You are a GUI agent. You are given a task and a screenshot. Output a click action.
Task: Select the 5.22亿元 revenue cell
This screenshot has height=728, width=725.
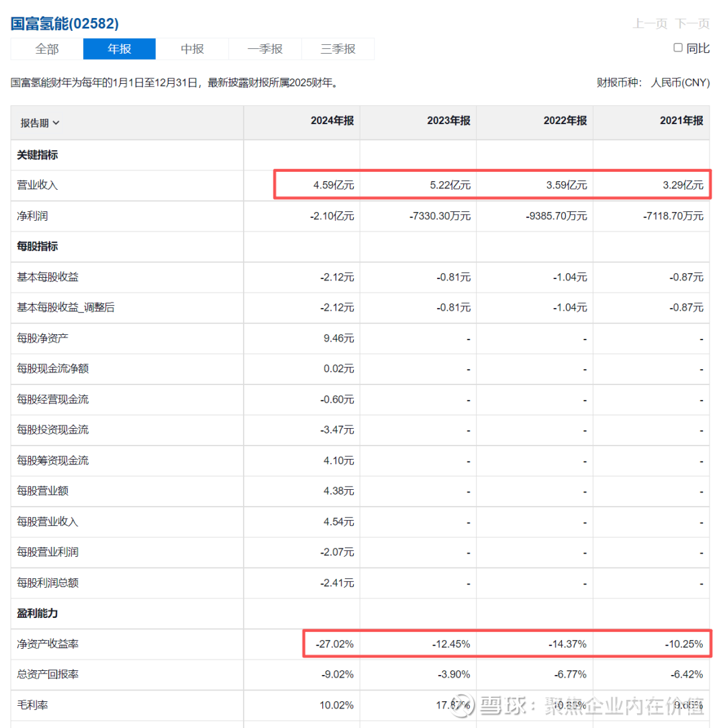[450, 185]
